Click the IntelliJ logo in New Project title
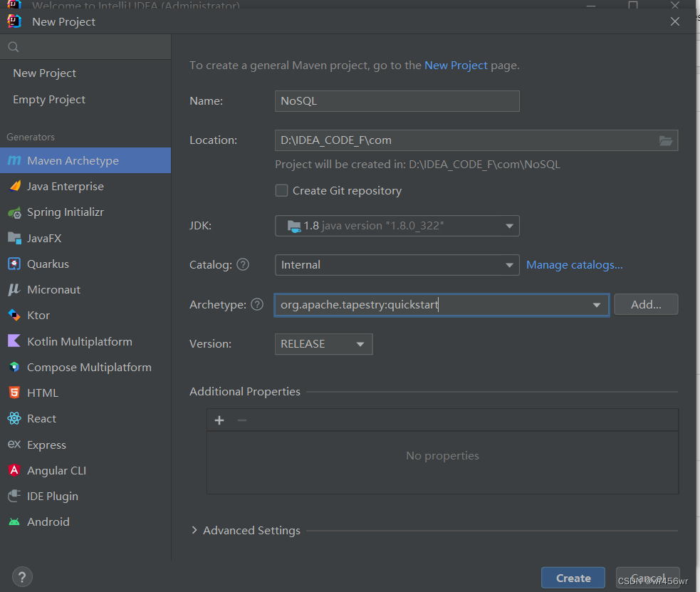This screenshot has width=700, height=592. coord(14,21)
